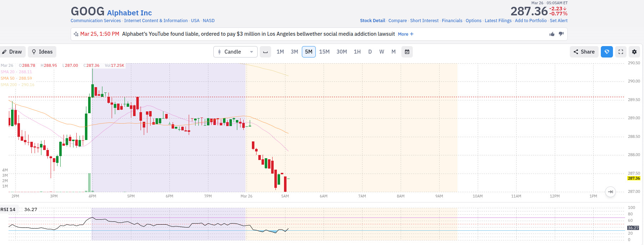
Task: Toggle fullscreen chart mode
Action: 621,52
